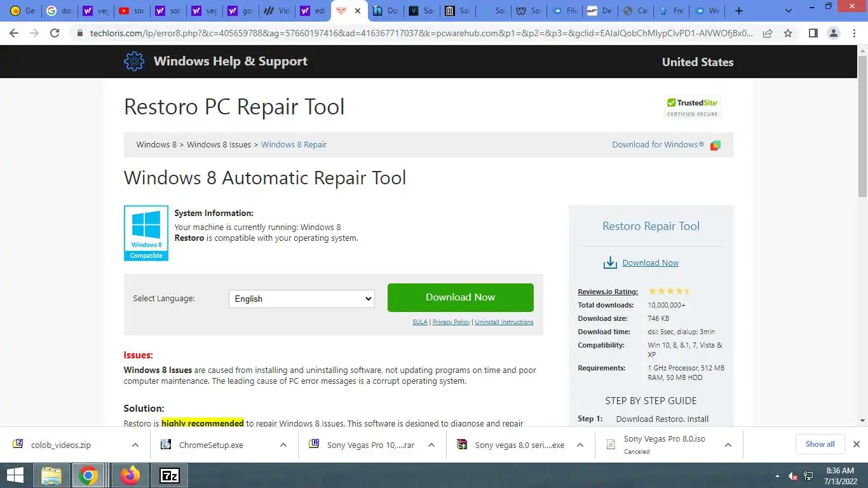Click the padlock site info icon
The image size is (868, 488).
80,33
